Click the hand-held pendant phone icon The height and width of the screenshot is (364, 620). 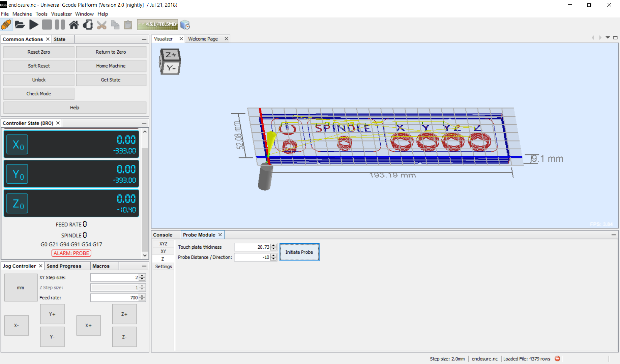pos(88,25)
